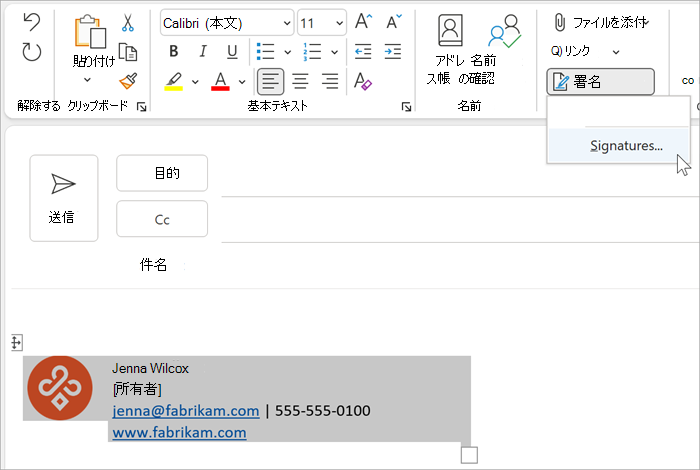Decrease font size with the smaller A
700x470 pixels.
tap(394, 22)
